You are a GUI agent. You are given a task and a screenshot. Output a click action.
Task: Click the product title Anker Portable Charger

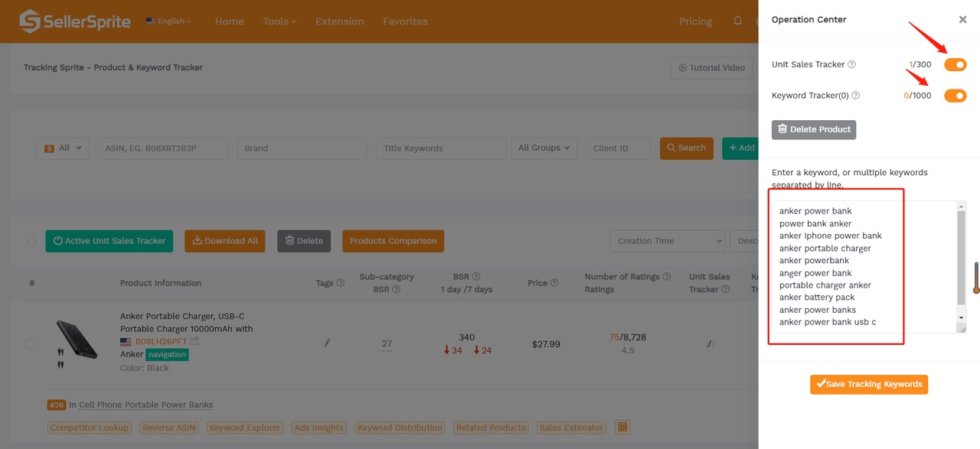[186, 323]
